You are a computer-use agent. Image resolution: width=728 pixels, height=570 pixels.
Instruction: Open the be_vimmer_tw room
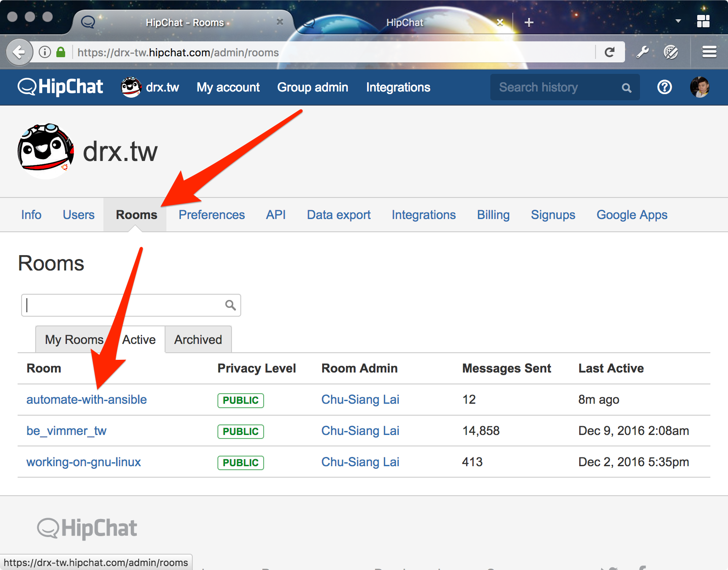click(x=66, y=431)
